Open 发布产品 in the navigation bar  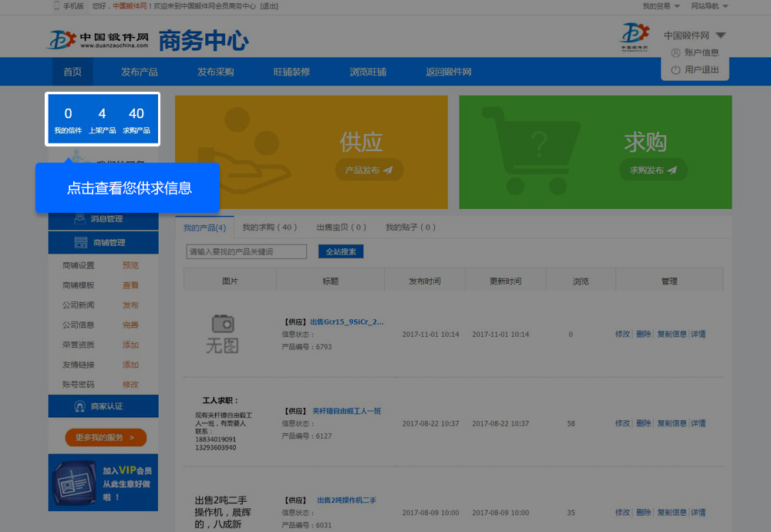click(139, 72)
